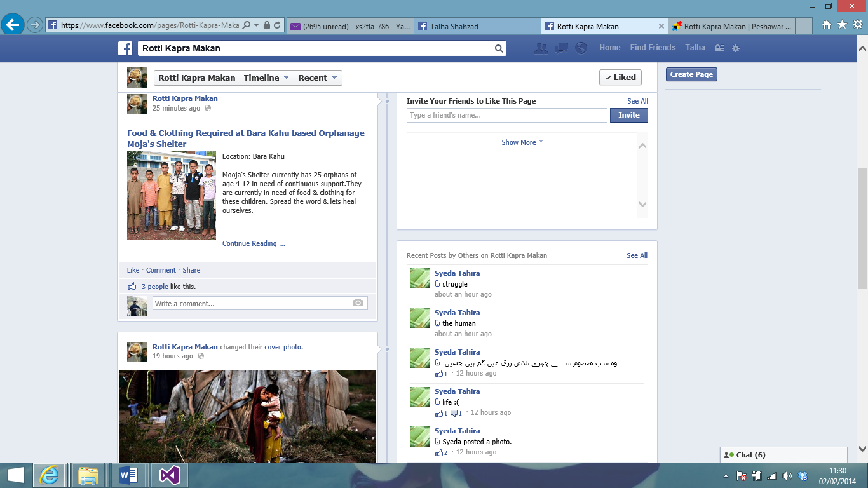Click Comment link under orphanage post
Image resolution: width=868 pixels, height=488 pixels.
coord(161,270)
